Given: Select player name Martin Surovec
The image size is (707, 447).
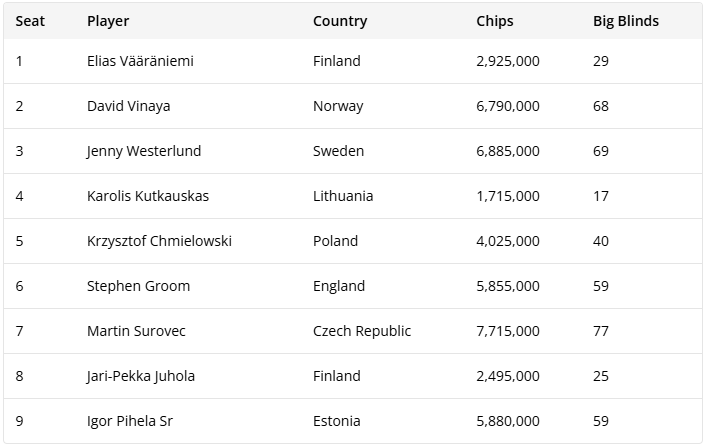Looking at the screenshot, I should (x=136, y=331).
